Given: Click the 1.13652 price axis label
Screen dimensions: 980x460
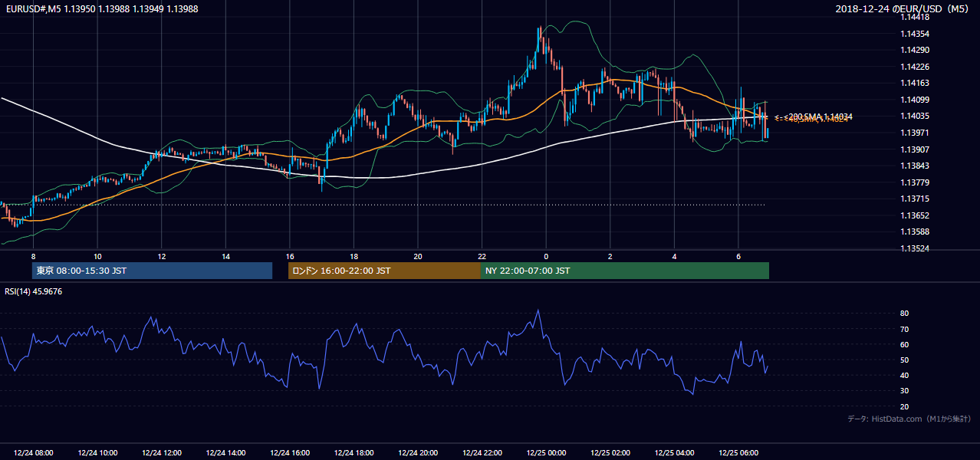Looking at the screenshot, I should (914, 215).
